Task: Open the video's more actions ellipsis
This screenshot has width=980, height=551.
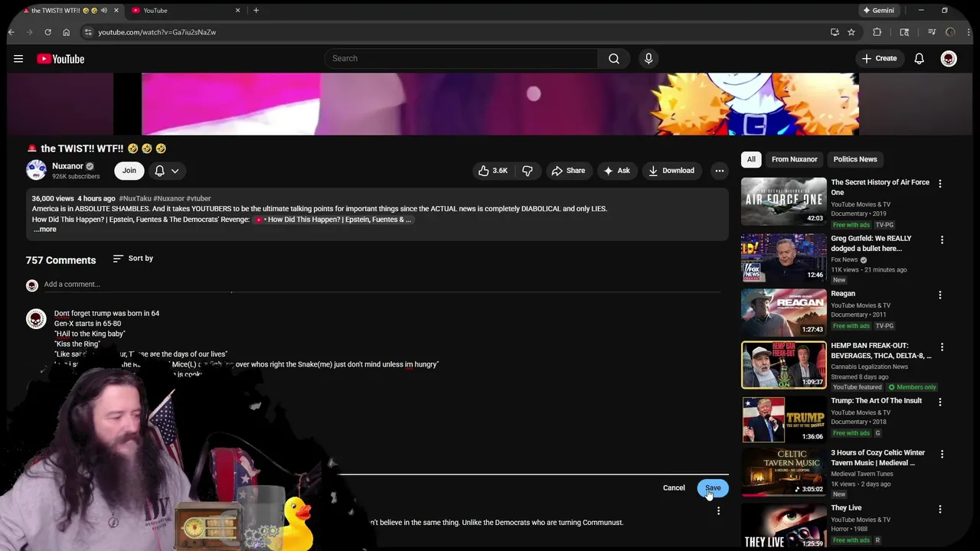Action: click(x=719, y=171)
